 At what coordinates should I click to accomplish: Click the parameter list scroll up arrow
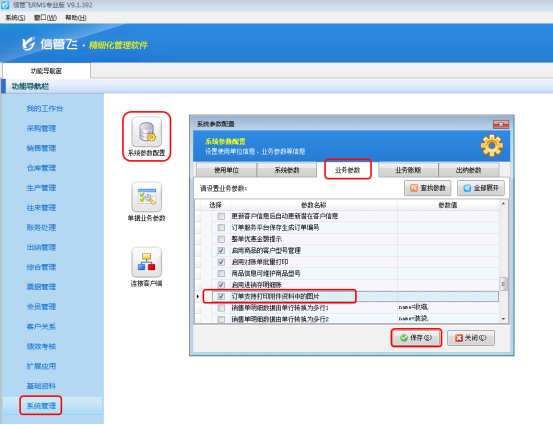503,204
